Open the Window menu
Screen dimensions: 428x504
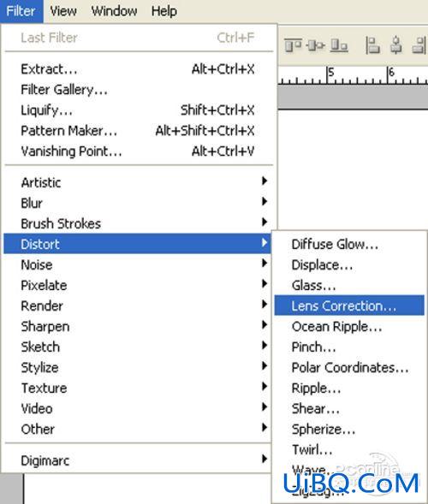(x=114, y=11)
